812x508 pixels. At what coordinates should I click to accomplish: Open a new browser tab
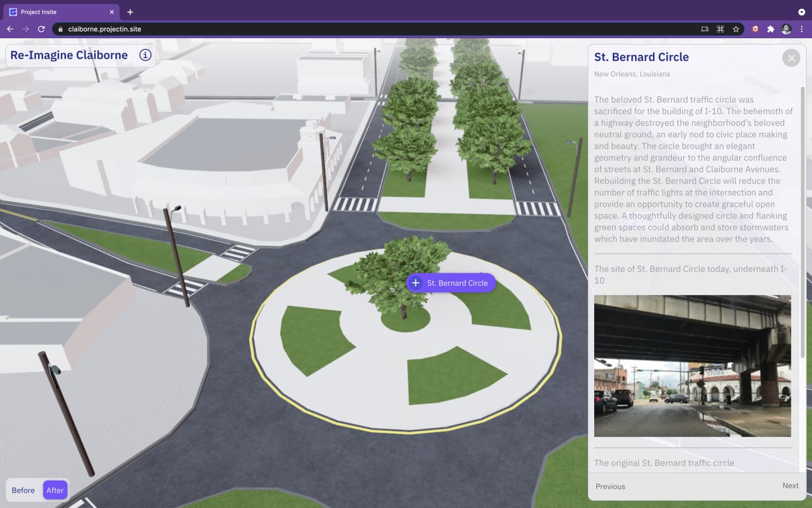pyautogui.click(x=130, y=12)
